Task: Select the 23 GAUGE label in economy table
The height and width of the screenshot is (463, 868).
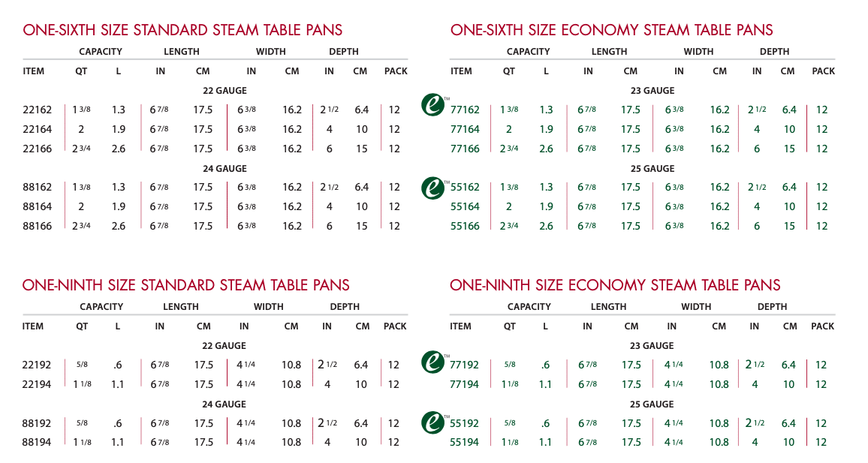Action: (651, 90)
